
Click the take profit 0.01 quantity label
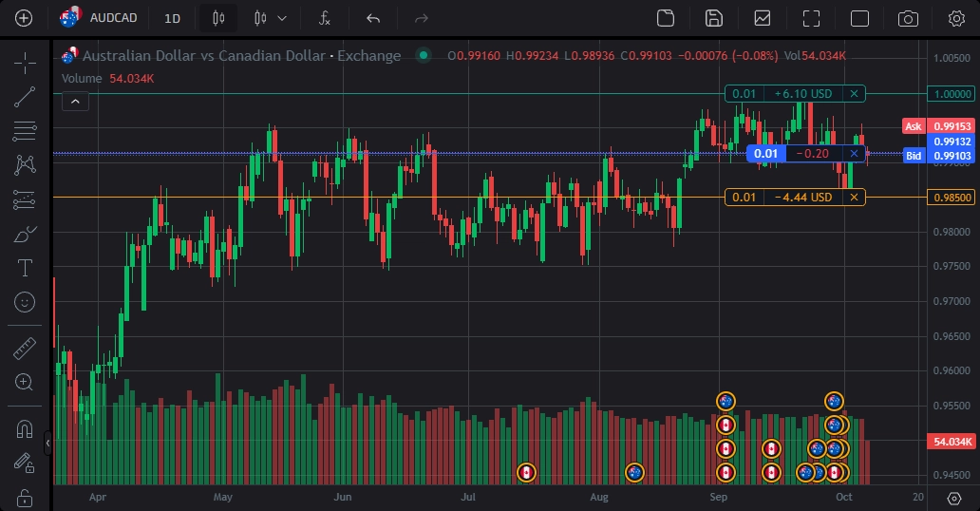[744, 94]
